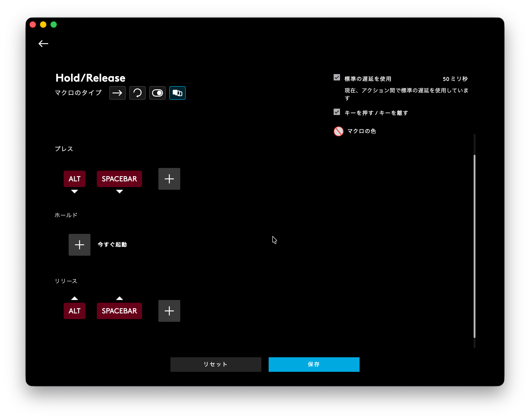Select the toggle macro type
The height and width of the screenshot is (420, 530).
coord(157,93)
